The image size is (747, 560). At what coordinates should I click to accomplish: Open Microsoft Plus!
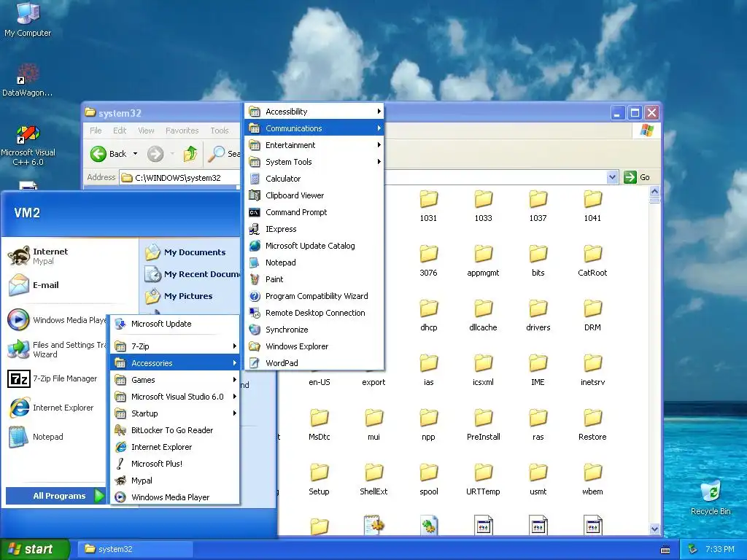pos(175,463)
